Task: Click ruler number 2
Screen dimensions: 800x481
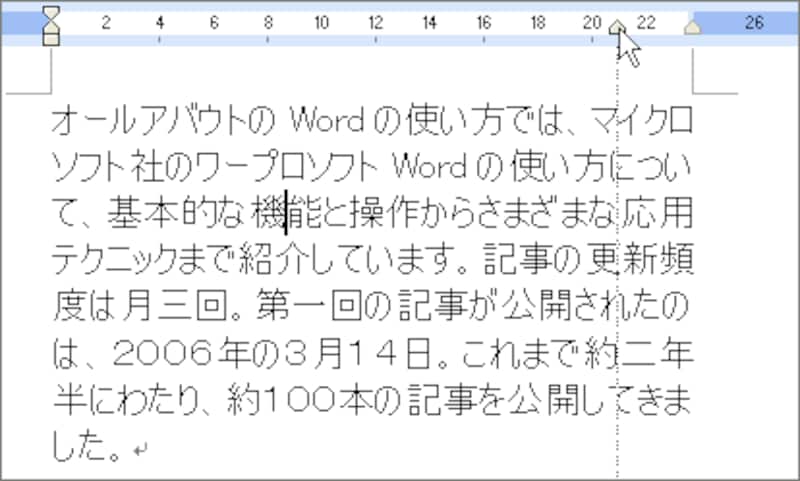Action: (106, 22)
